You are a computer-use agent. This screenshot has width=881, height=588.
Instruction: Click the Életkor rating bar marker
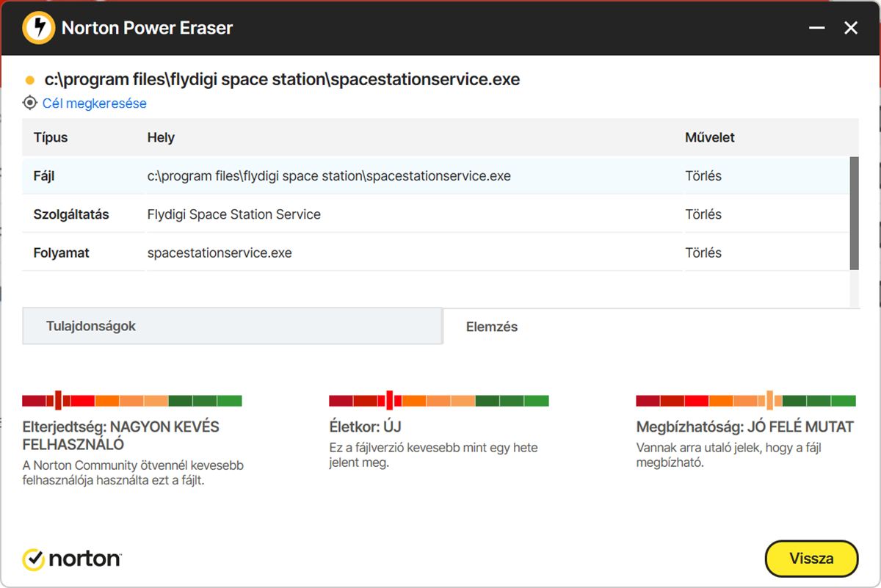[x=390, y=400]
